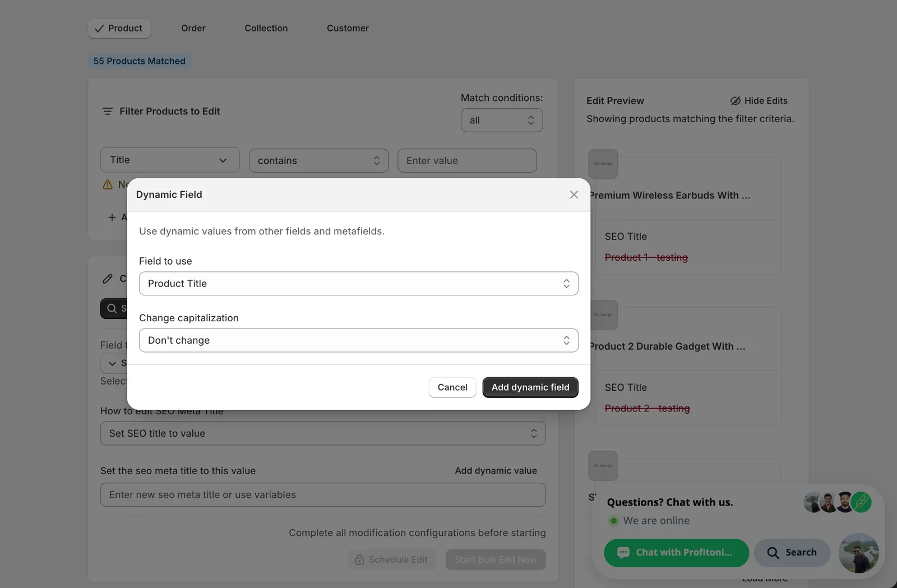This screenshot has width=897, height=588.
Task: Open the Field to use dropdown
Action: click(x=358, y=284)
